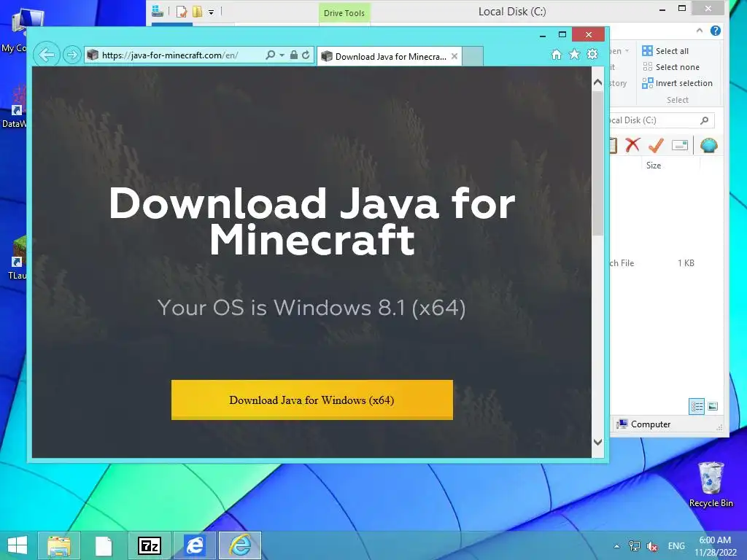Click the orange checkmark icon in Explorer

click(656, 145)
